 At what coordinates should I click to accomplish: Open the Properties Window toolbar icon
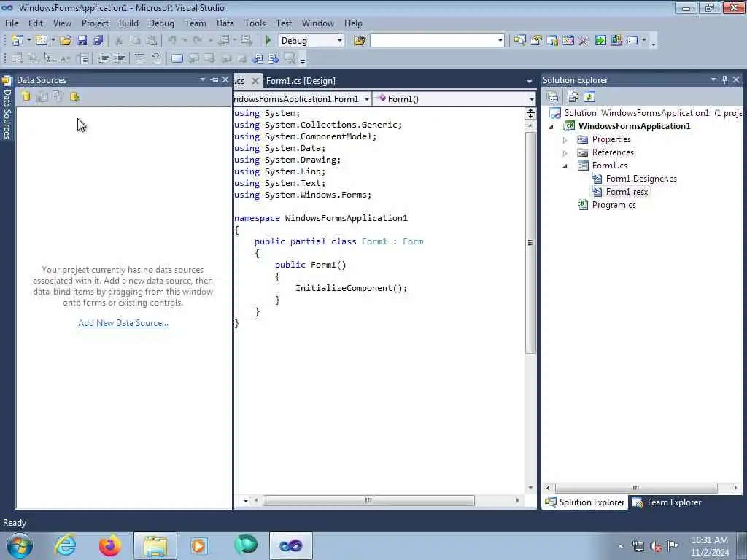[536, 41]
